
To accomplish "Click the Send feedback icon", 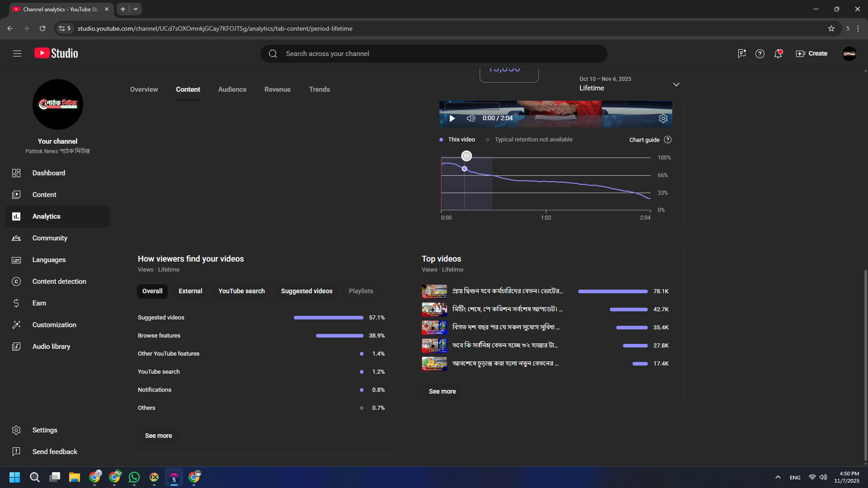I will click(16, 452).
